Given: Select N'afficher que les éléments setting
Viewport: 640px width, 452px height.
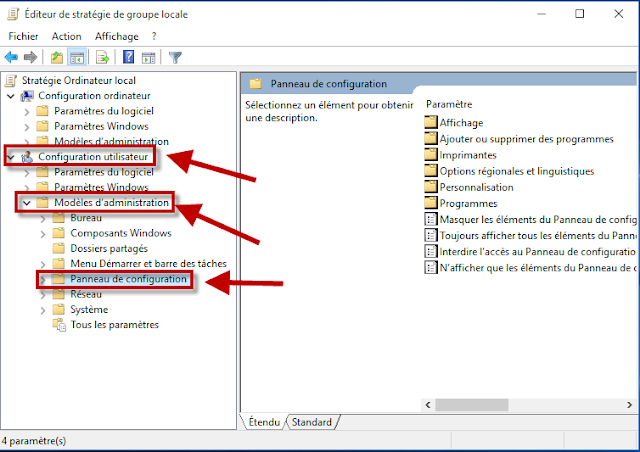Looking at the screenshot, I should (x=538, y=268).
